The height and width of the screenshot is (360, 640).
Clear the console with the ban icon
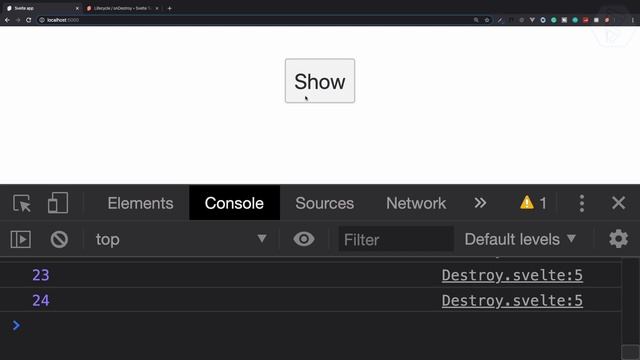[59, 239]
